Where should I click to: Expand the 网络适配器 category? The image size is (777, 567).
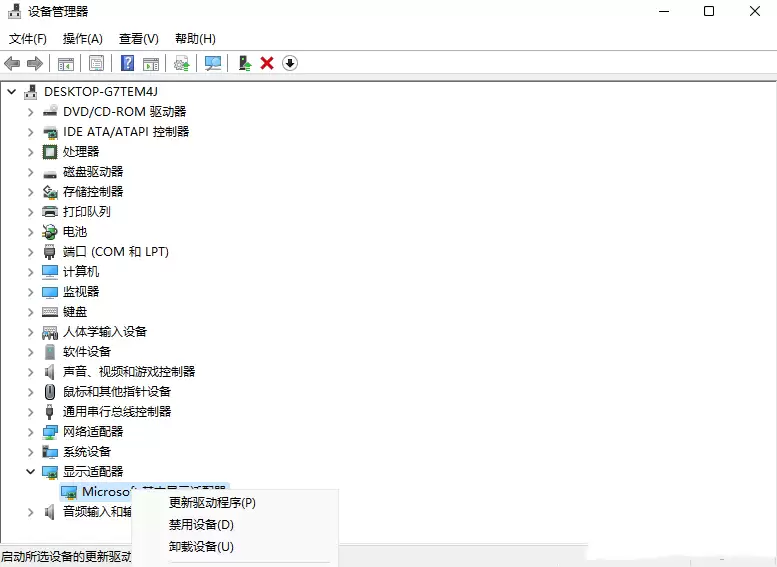click(30, 432)
